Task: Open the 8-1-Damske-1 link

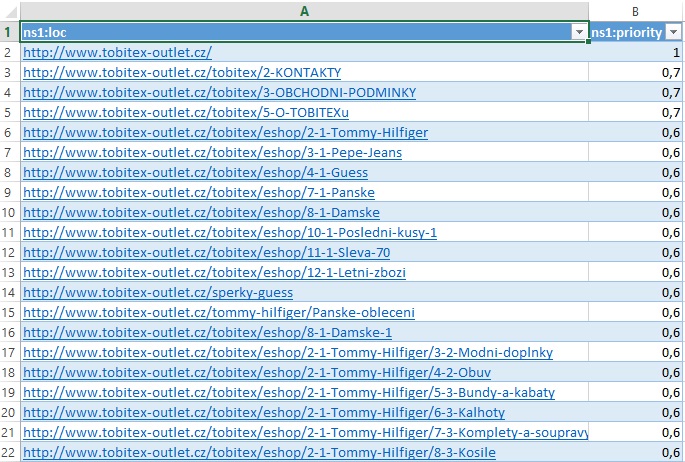Action: pyautogui.click(x=208, y=333)
